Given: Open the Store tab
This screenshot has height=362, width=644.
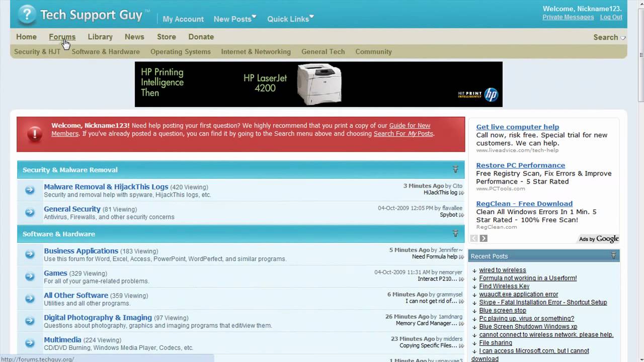Looking at the screenshot, I should 166,37.
